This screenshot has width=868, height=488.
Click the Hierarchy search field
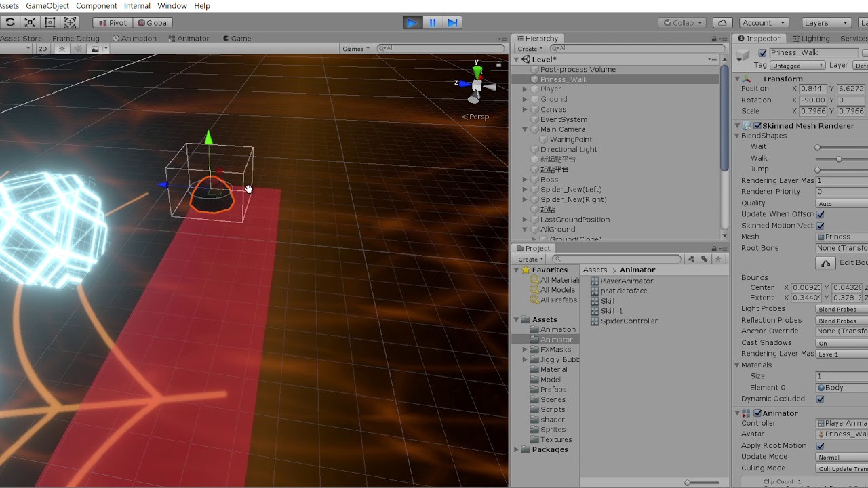tap(636, 49)
